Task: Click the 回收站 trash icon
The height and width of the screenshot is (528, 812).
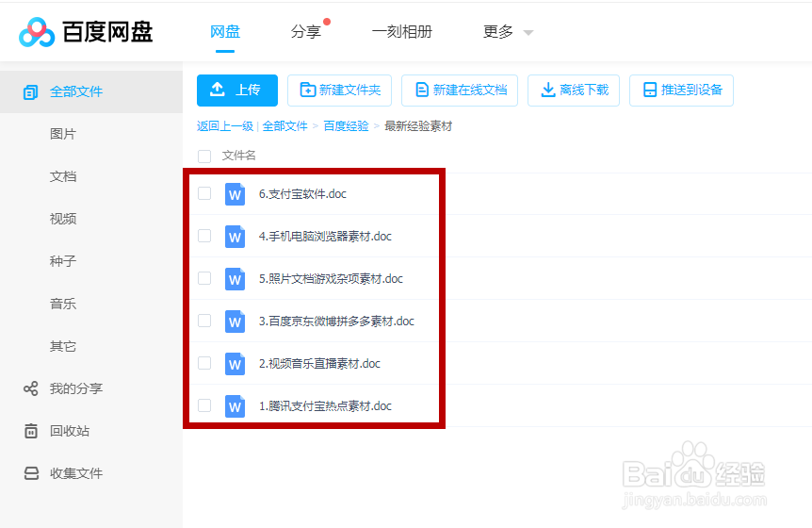Action: (x=30, y=431)
